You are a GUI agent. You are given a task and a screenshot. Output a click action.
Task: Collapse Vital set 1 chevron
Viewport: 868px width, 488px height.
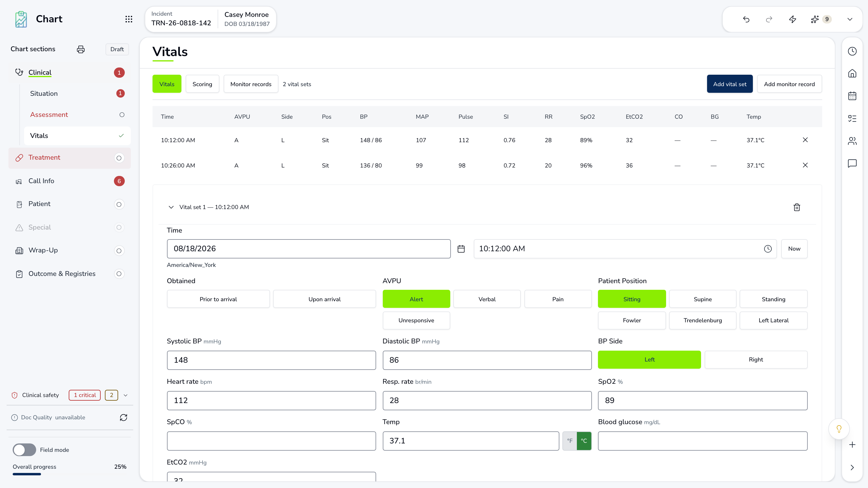tap(171, 207)
